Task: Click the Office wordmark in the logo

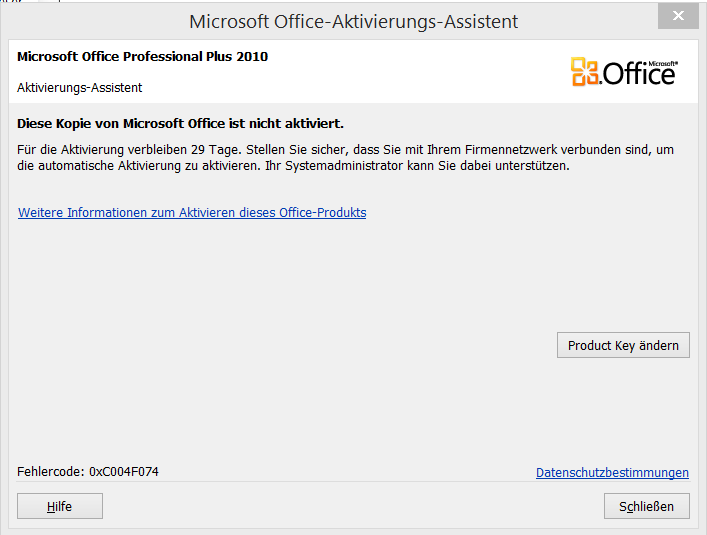Action: [x=639, y=73]
